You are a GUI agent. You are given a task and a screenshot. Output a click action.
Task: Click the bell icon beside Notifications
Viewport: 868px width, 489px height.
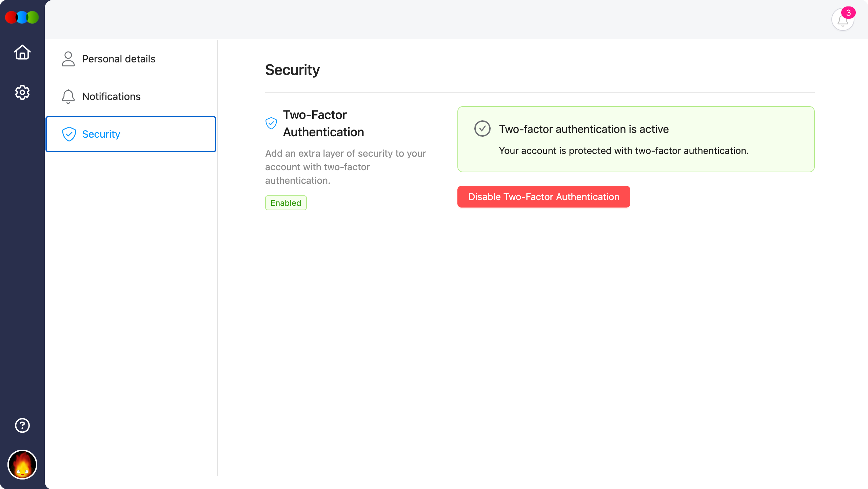pos(68,97)
